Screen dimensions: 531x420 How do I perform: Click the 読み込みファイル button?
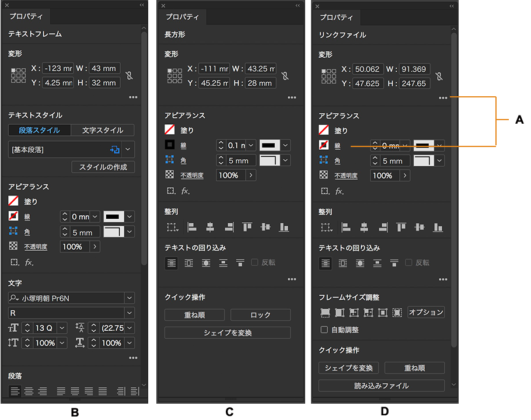point(382,386)
